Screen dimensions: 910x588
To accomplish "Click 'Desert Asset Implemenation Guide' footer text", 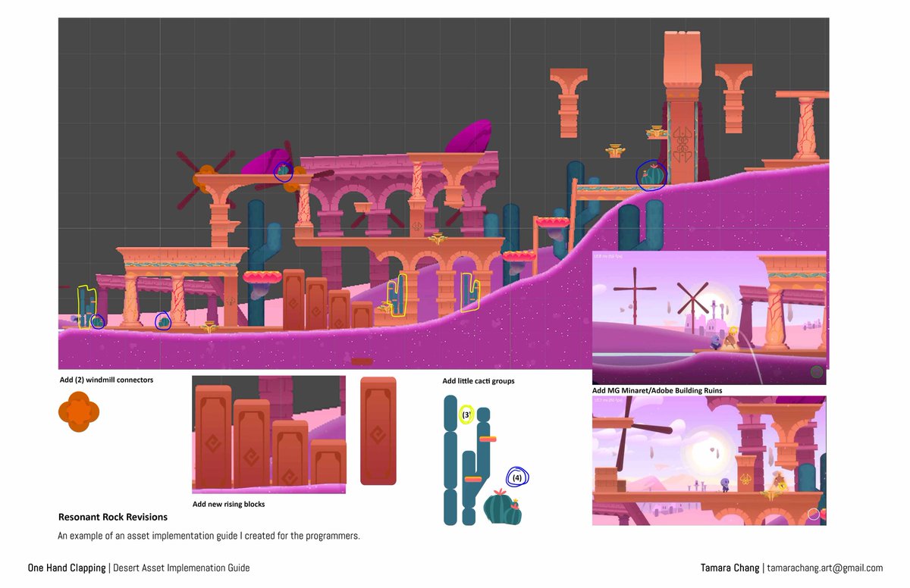I will [181, 568].
